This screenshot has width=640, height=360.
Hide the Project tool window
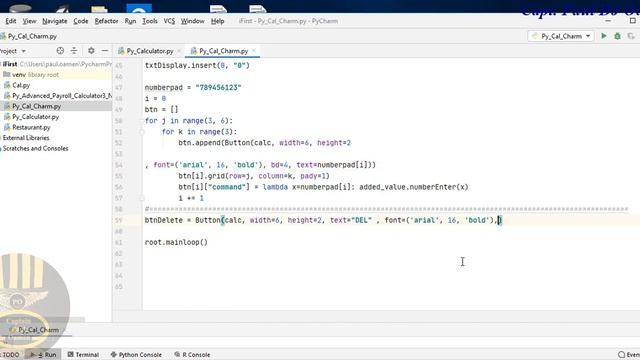105,51
